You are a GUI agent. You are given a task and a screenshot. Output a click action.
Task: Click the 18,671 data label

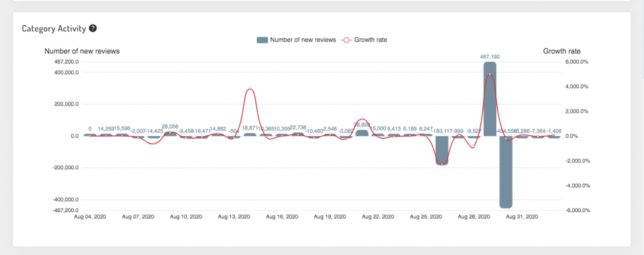(x=250, y=128)
